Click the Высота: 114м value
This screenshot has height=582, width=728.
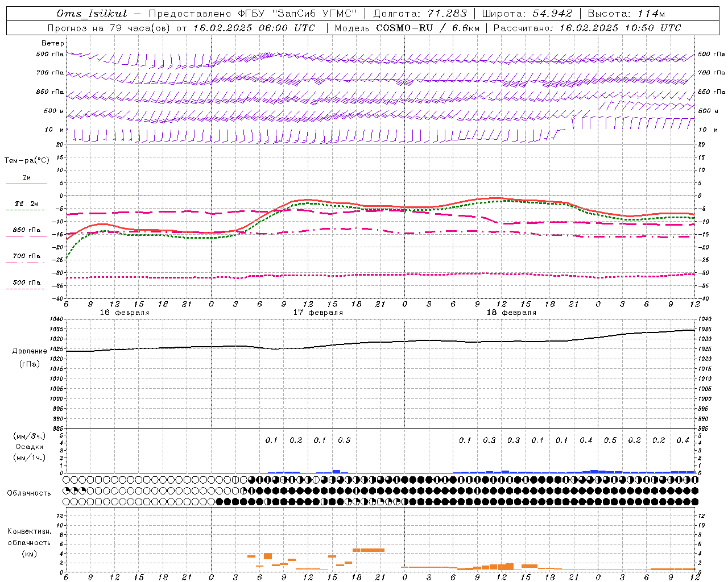pos(626,14)
